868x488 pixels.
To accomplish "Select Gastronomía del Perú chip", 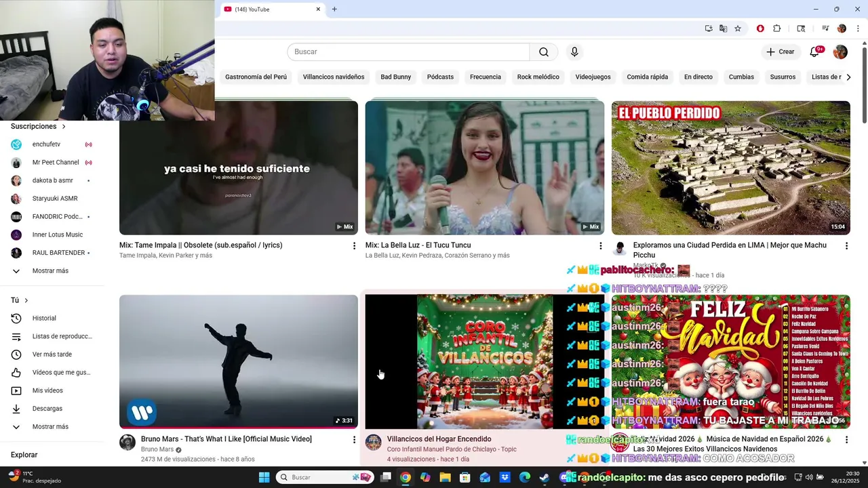I will point(256,77).
